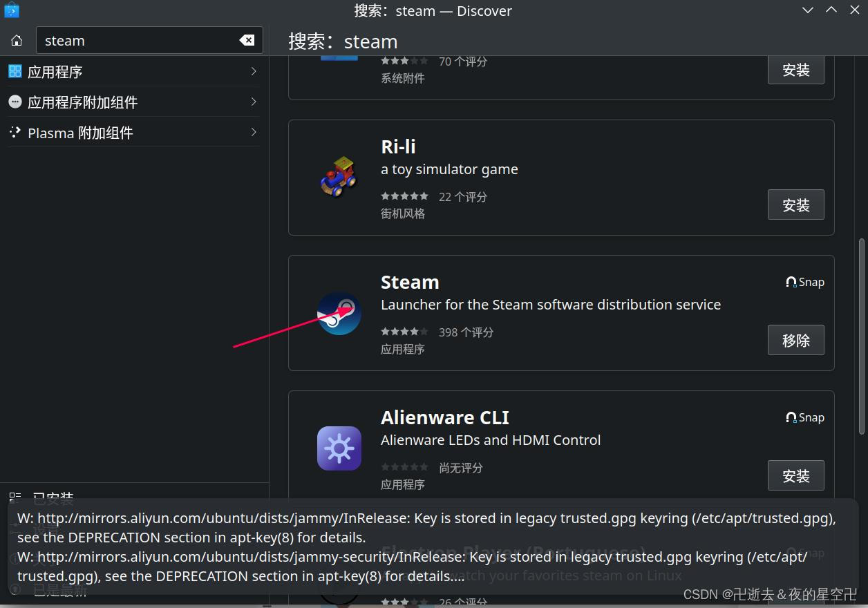Open the Ri-li toy train icon
Image resolution: width=868 pixels, height=608 pixels.
coord(339,177)
